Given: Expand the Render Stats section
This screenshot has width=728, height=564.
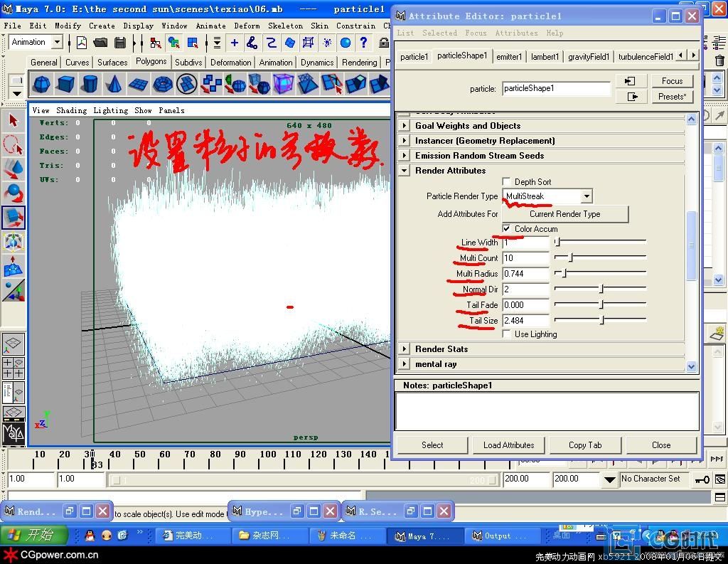Looking at the screenshot, I should pyautogui.click(x=405, y=349).
